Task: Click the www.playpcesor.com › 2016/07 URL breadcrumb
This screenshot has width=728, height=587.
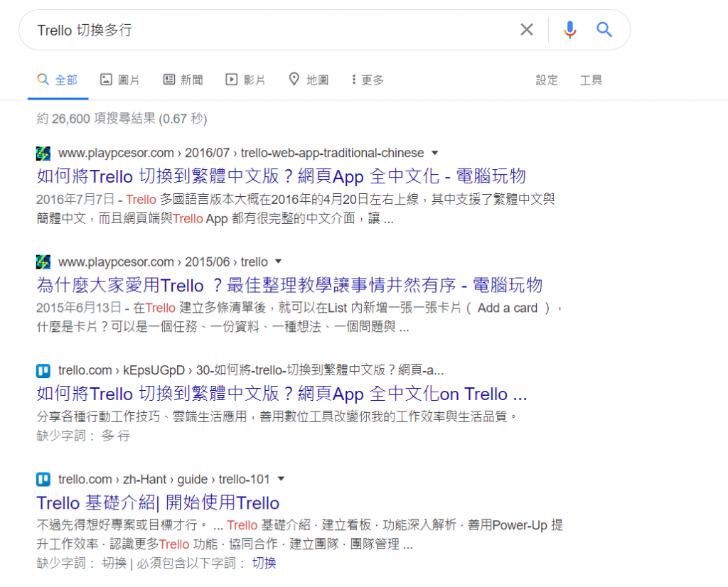Action: 241,153
